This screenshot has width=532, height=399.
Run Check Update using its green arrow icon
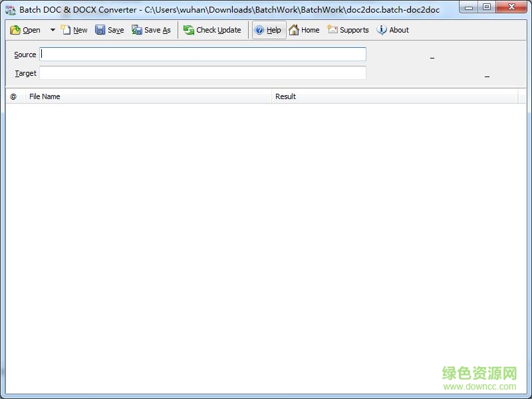190,30
